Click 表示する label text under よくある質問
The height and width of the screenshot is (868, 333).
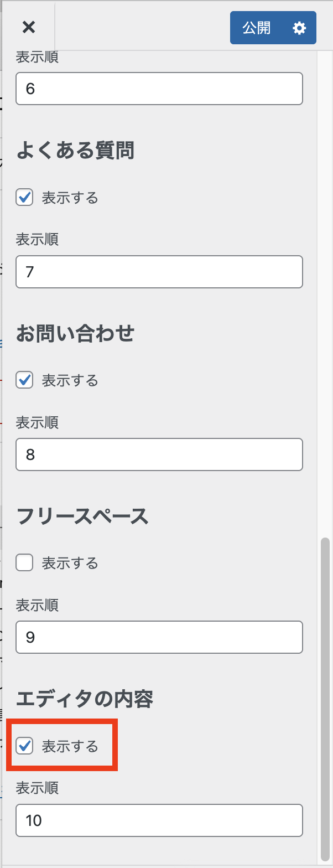click(70, 198)
